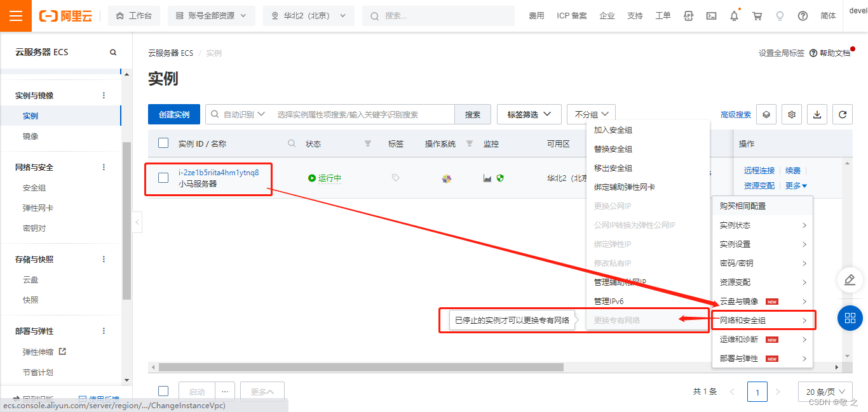
Task: Open monitoring chart icon in instance row
Action: (x=487, y=178)
